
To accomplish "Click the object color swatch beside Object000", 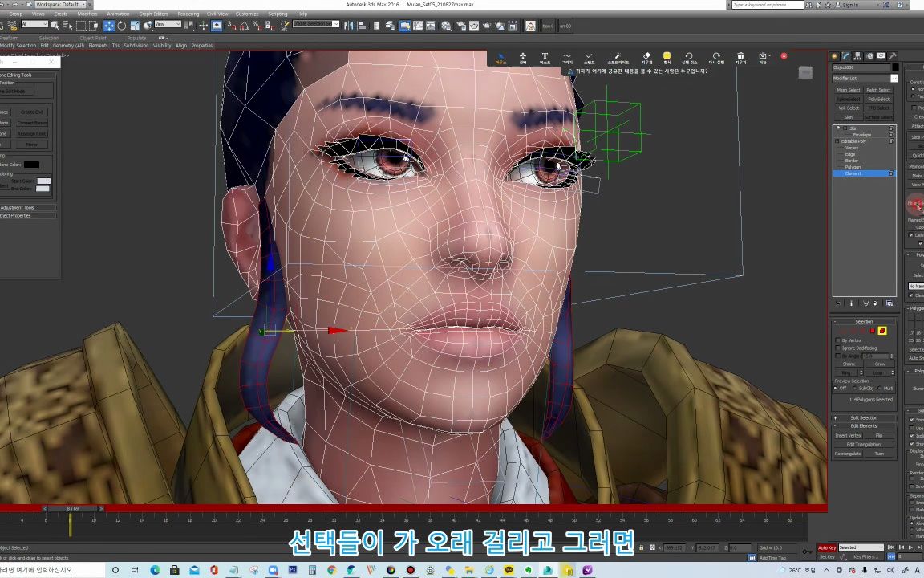I will [x=894, y=67].
